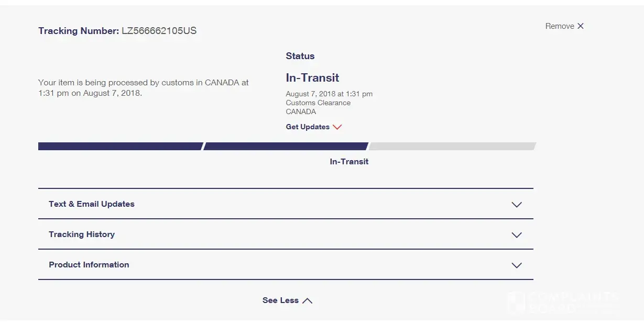The image size is (644, 325).
Task: Expand Text & Email Updates with its chevron
Action: pyautogui.click(x=517, y=205)
